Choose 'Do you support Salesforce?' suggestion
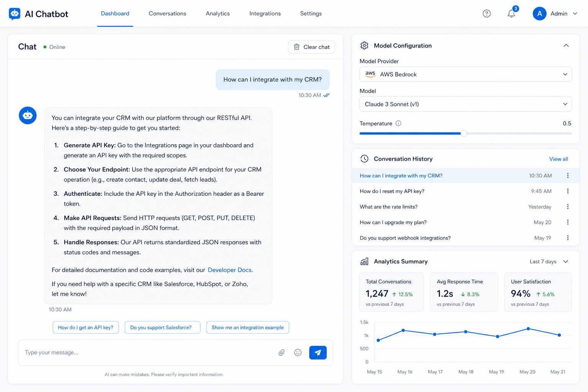The image size is (588, 392). pyautogui.click(x=162, y=327)
